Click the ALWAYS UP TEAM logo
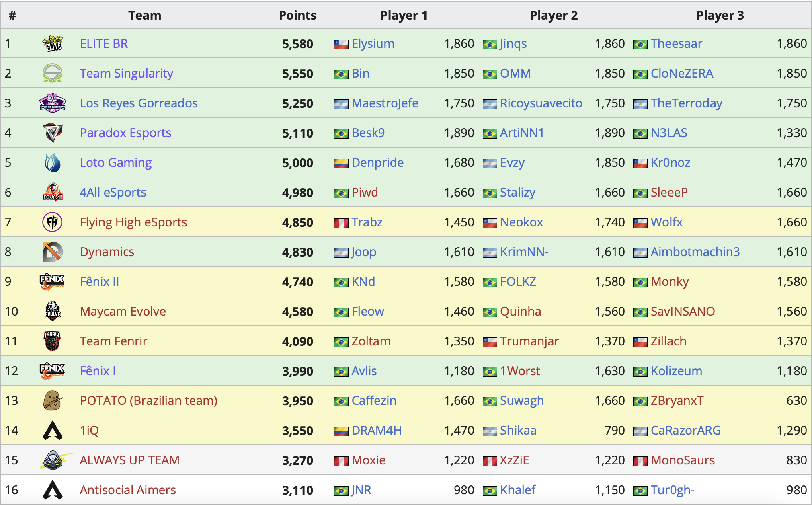 click(56, 460)
